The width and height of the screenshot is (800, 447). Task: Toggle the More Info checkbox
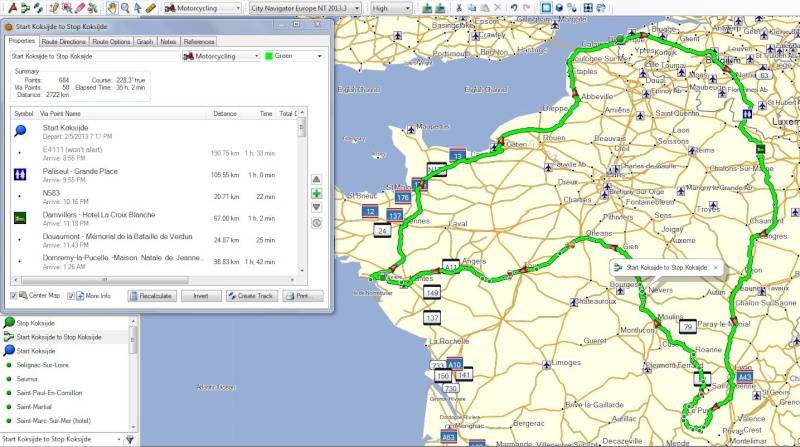pyautogui.click(x=71, y=295)
